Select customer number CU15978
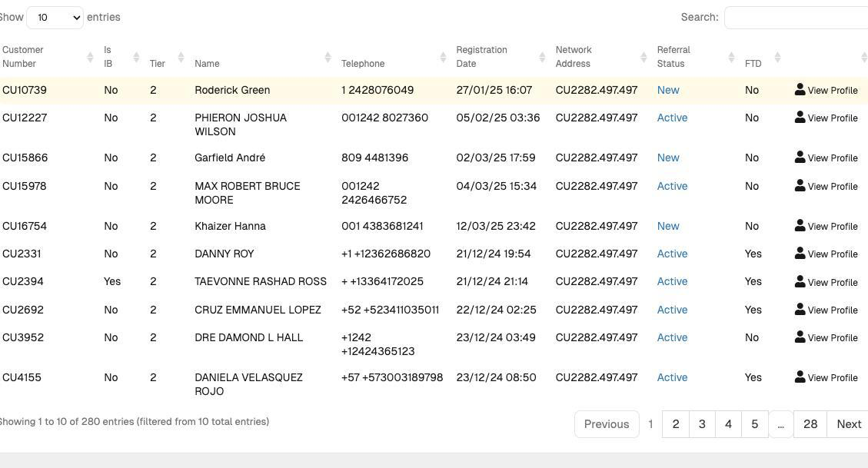 pyautogui.click(x=25, y=187)
